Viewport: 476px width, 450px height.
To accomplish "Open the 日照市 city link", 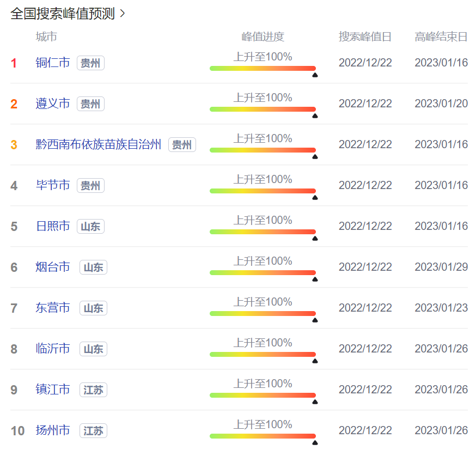I will tap(53, 226).
